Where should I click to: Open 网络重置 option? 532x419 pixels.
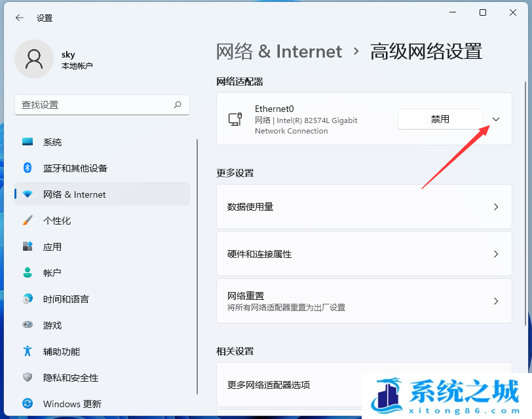pos(364,301)
